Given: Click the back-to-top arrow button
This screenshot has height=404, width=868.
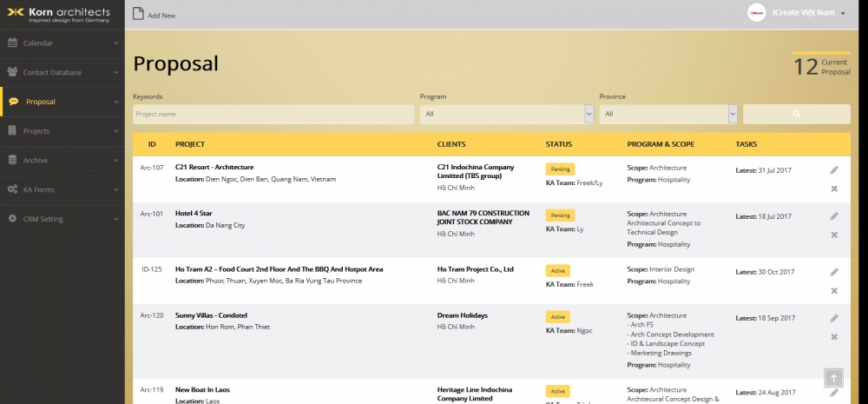Looking at the screenshot, I should click(833, 377).
